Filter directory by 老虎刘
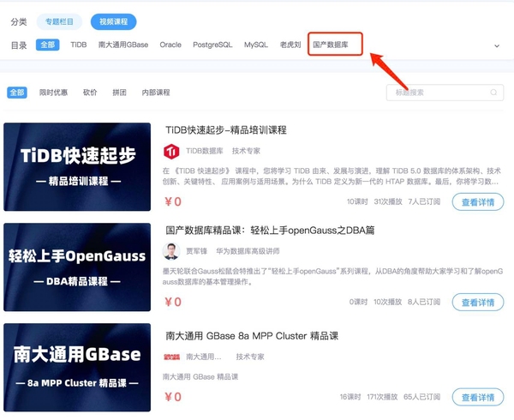This screenshot has width=514, height=420. (x=290, y=45)
